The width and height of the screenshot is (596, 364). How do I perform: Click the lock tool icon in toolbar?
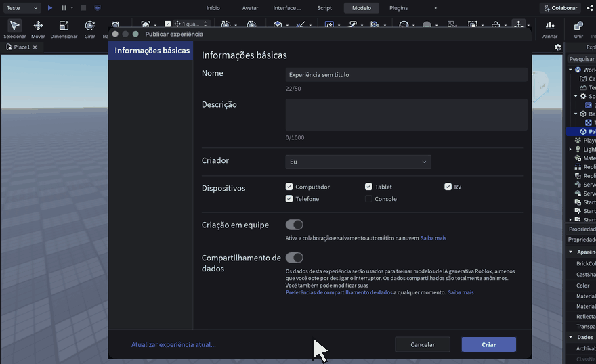[x=496, y=24]
